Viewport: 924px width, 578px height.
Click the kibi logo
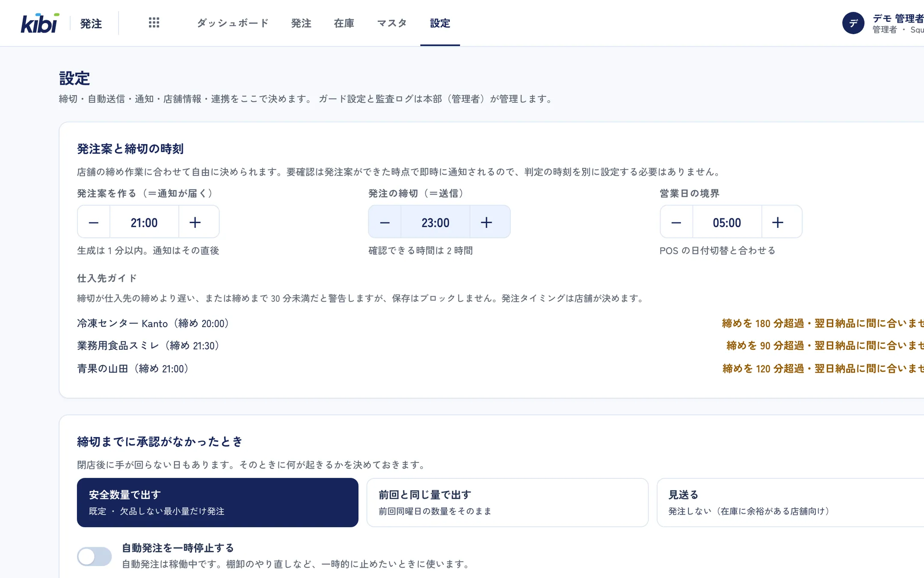pyautogui.click(x=40, y=23)
